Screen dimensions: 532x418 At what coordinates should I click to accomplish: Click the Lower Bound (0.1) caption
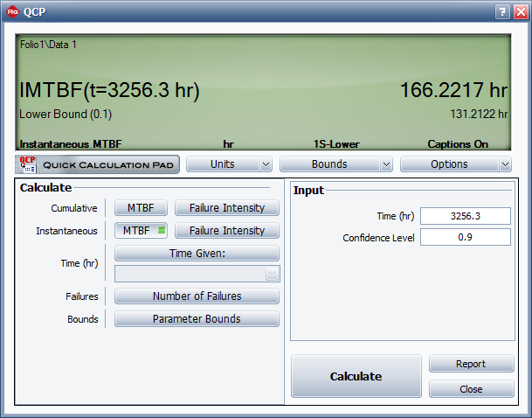[66, 114]
